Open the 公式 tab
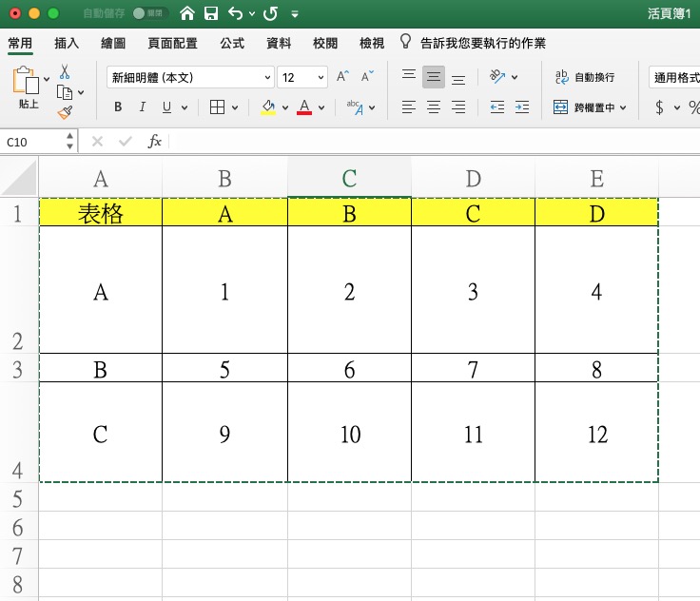 232,44
